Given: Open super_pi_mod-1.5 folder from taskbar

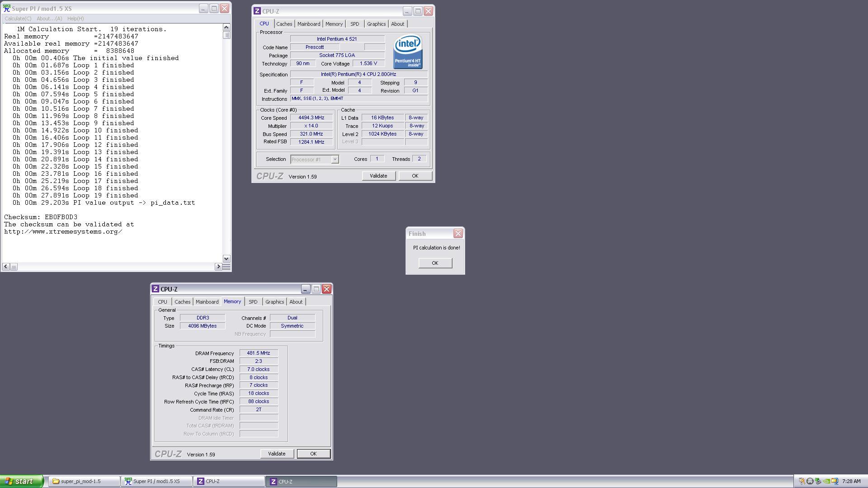Looking at the screenshot, I should pyautogui.click(x=85, y=481).
